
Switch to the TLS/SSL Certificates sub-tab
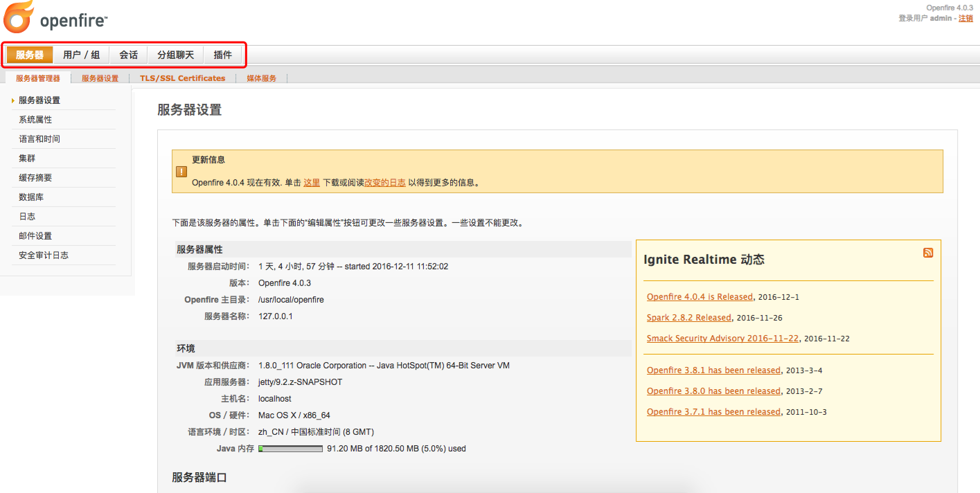pyautogui.click(x=182, y=78)
